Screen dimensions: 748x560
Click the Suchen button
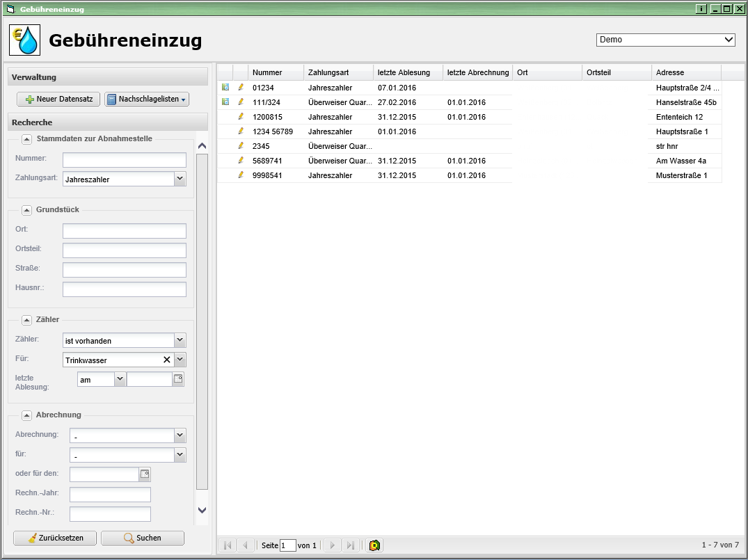[143, 538]
